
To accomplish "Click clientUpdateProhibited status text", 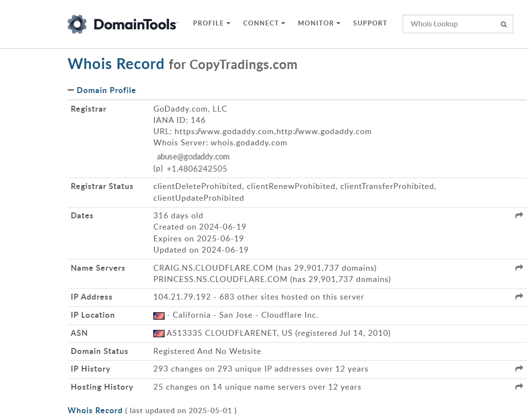I will (198, 198).
